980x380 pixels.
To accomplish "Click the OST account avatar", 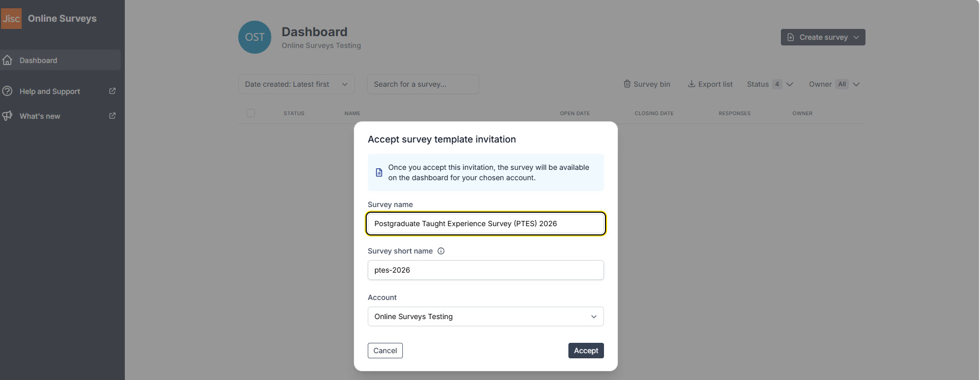I will 254,37.
